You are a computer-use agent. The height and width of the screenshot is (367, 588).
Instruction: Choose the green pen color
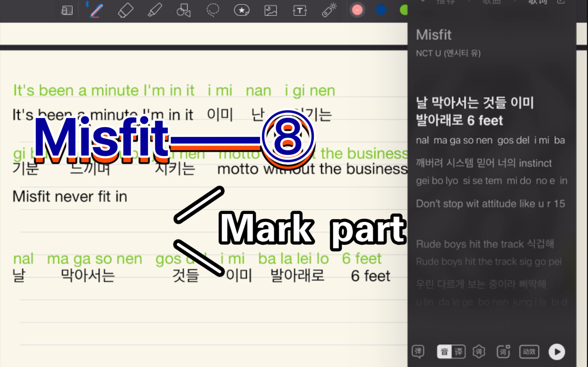coord(404,10)
